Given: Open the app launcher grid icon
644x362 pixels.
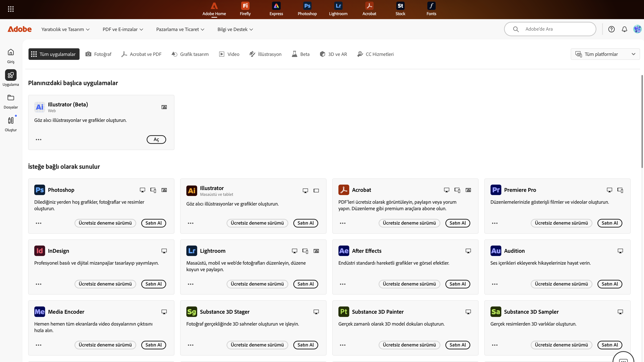Looking at the screenshot, I should click(x=11, y=9).
